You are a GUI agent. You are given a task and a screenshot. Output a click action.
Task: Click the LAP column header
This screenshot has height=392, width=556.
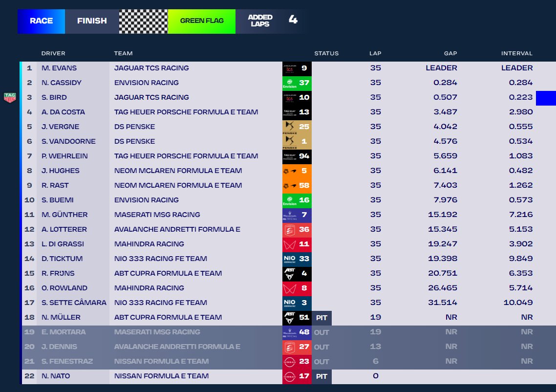coord(375,53)
